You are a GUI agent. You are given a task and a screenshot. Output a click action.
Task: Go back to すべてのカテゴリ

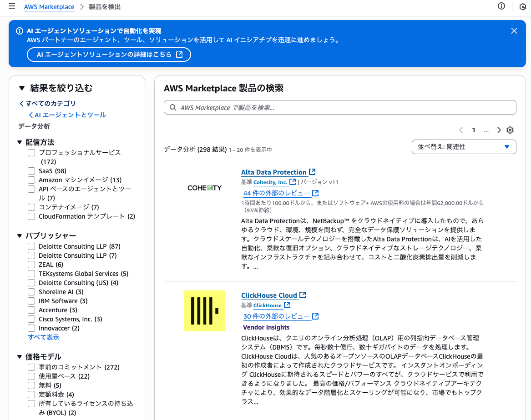click(x=47, y=104)
